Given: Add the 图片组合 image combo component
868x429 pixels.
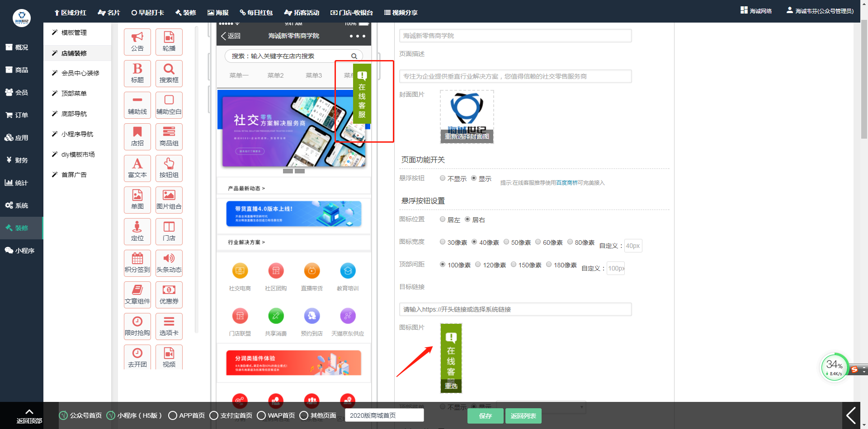Looking at the screenshot, I should point(169,200).
